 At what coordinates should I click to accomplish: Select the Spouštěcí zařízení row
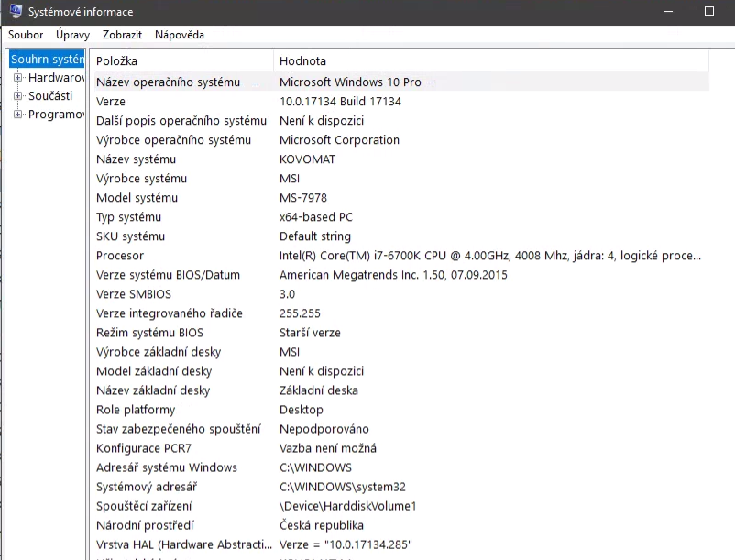click(144, 506)
